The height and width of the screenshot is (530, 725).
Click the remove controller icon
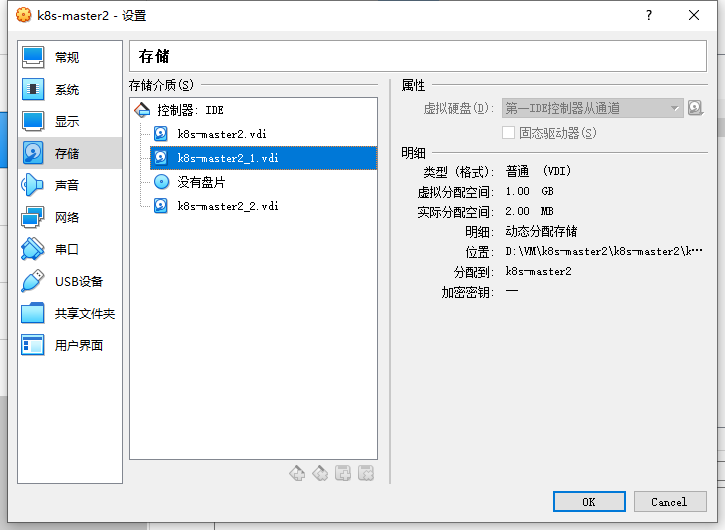click(x=320, y=473)
